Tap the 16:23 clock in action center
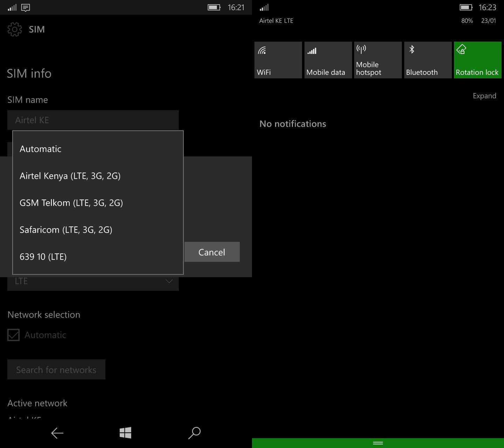504x448 pixels. click(x=487, y=7)
